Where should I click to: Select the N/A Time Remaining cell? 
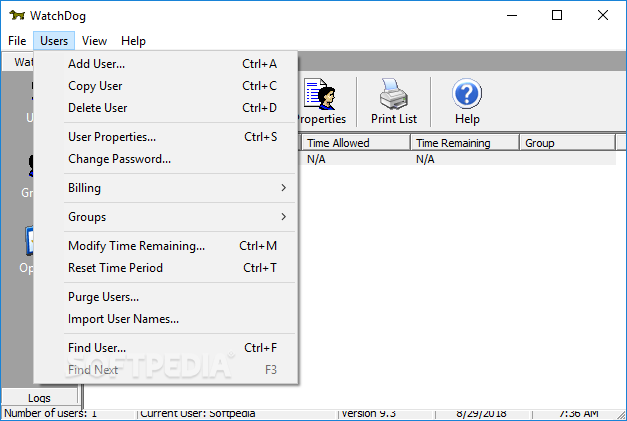click(425, 159)
